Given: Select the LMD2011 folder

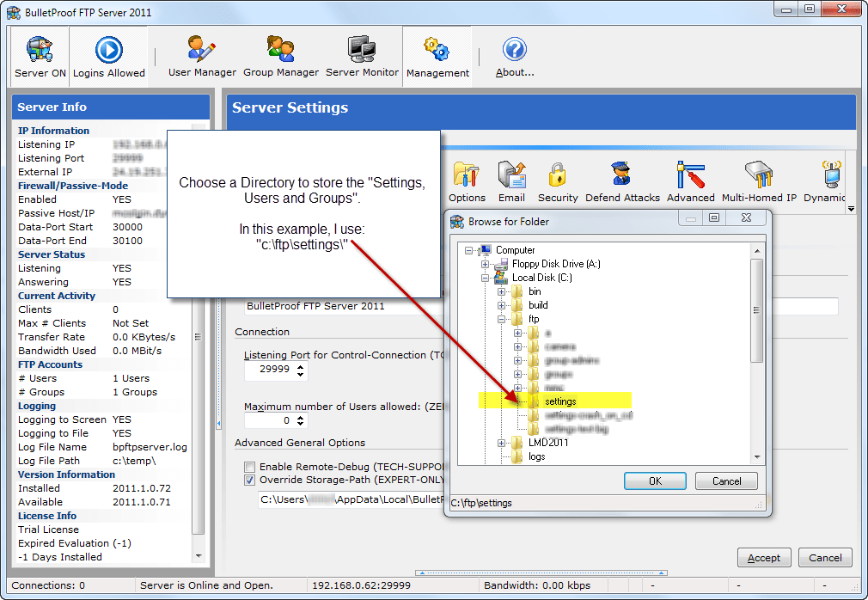Looking at the screenshot, I should 548,443.
